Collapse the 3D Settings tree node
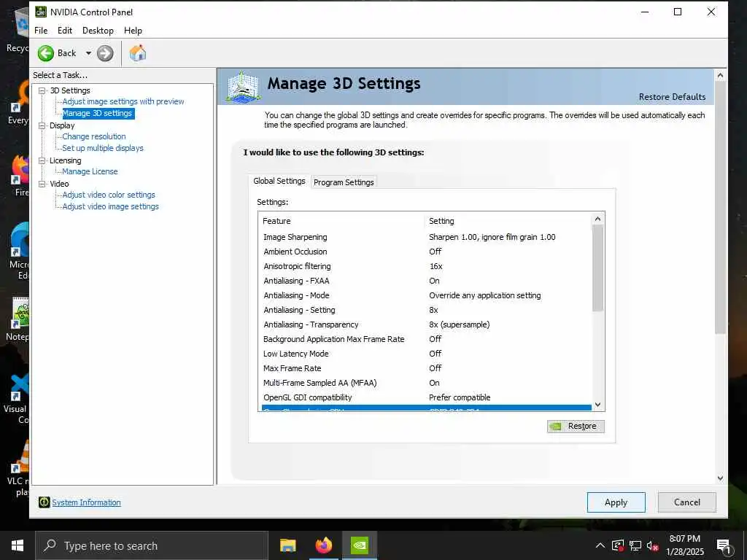The width and height of the screenshot is (747, 560). pos(42,90)
